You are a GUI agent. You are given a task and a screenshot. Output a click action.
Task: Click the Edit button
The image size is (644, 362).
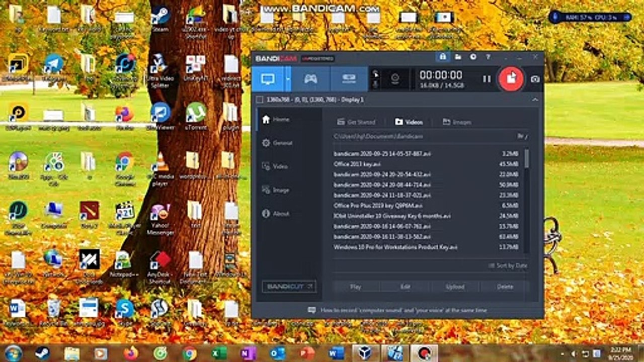(x=406, y=287)
